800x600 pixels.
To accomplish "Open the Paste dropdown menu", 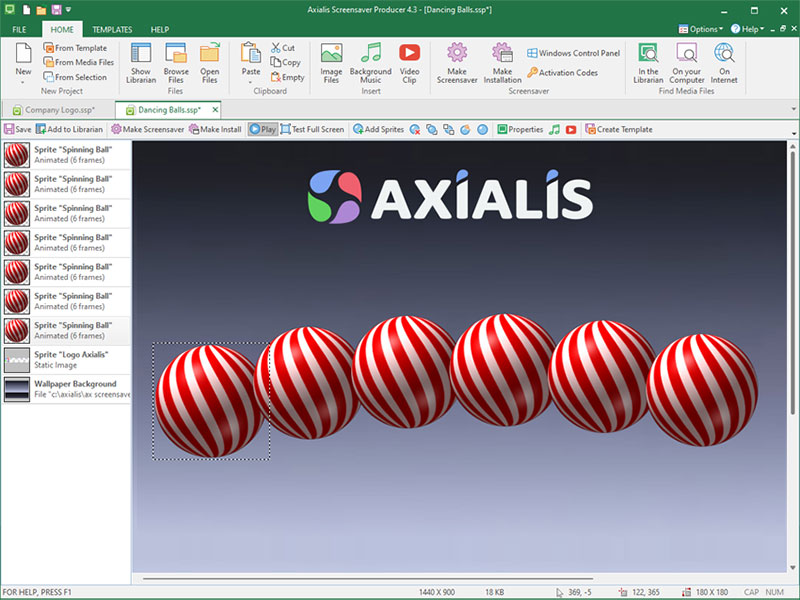I will pos(251,82).
